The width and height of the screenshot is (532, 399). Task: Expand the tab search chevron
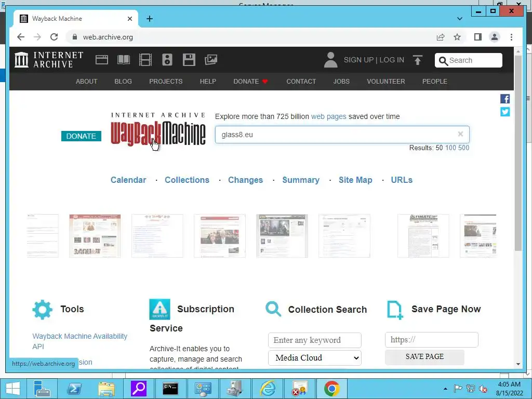point(460,19)
